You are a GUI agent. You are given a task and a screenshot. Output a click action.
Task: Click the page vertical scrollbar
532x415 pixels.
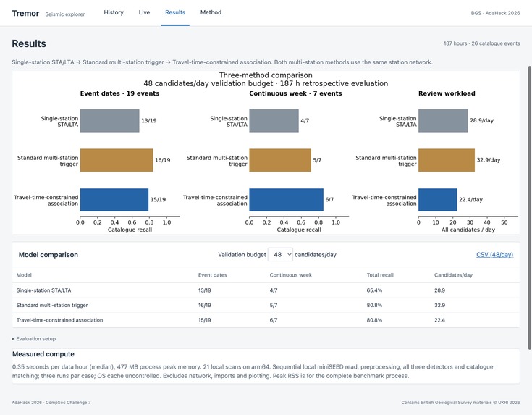tap(529, 207)
